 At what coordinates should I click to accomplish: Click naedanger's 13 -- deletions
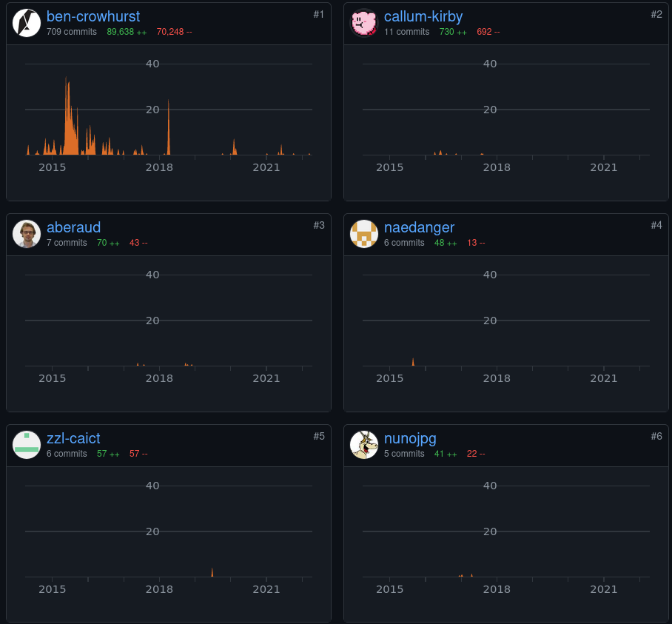point(476,243)
